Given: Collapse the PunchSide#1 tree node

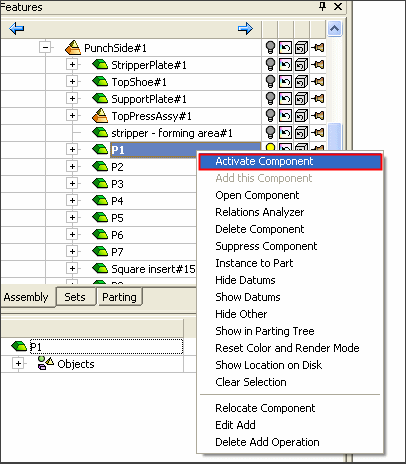Looking at the screenshot, I should (x=45, y=48).
